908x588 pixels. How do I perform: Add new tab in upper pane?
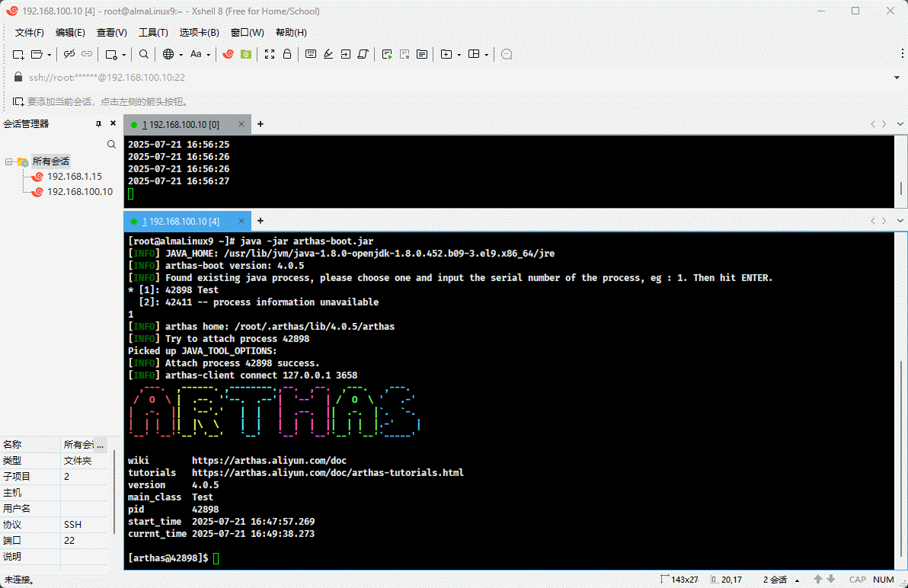[260, 124]
